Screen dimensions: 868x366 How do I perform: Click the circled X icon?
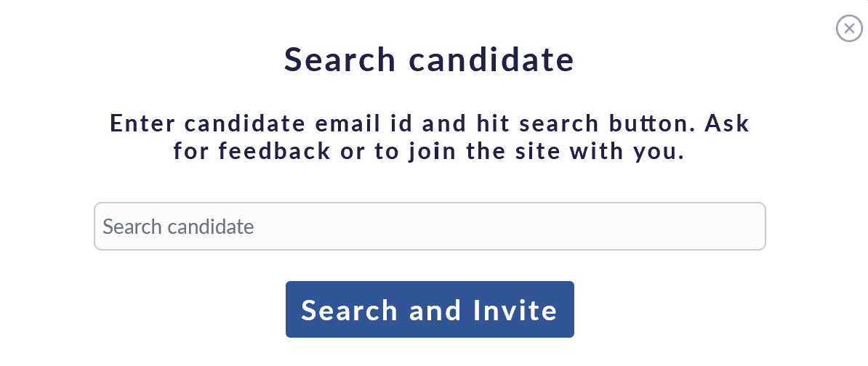tap(849, 28)
